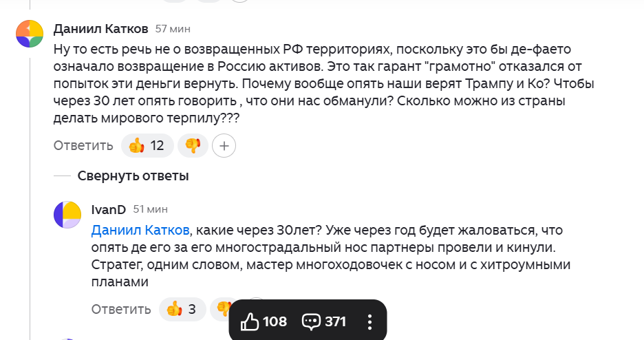Click Даниил Катков's avatar picture
The image size is (644, 340).
coord(30,34)
